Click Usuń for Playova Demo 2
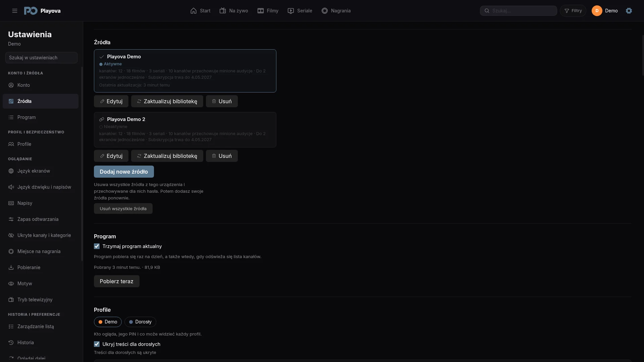Screen dimensions: 644x362 click(x=222, y=156)
